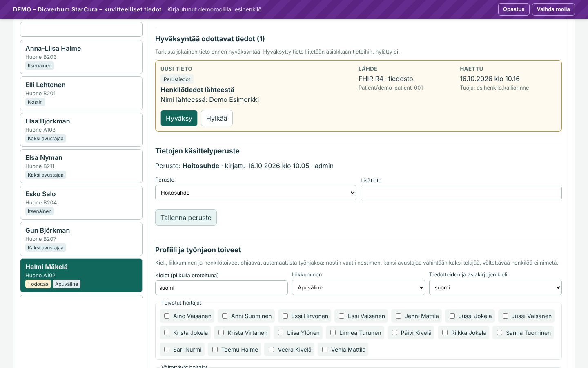Open the Opastus guide button

click(514, 9)
